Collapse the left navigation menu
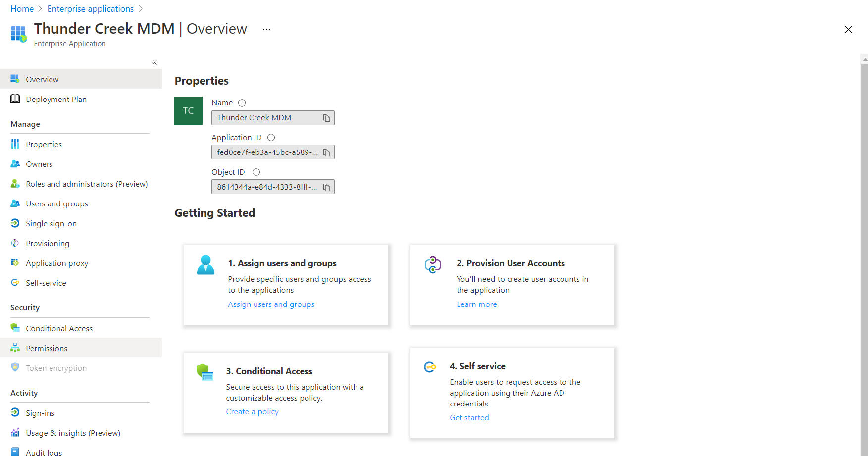 tap(154, 62)
